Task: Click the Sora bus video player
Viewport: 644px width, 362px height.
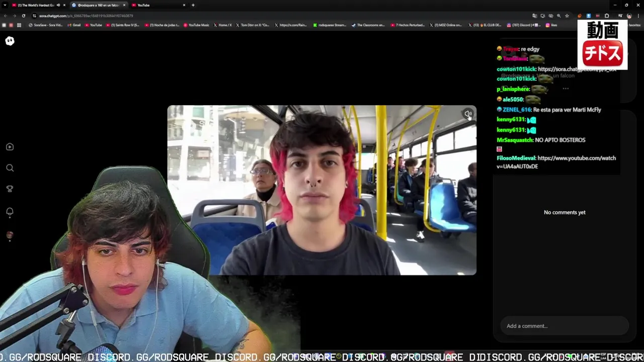Action: click(x=322, y=190)
